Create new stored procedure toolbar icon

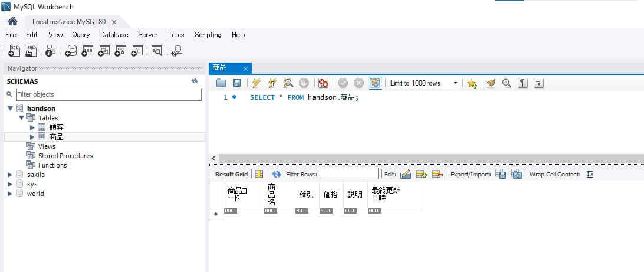[120, 51]
